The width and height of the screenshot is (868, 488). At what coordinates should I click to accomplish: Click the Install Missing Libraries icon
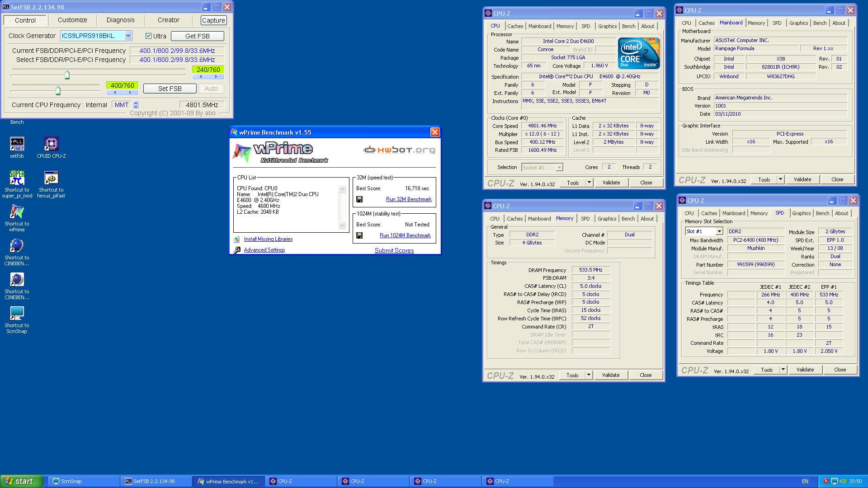point(236,239)
